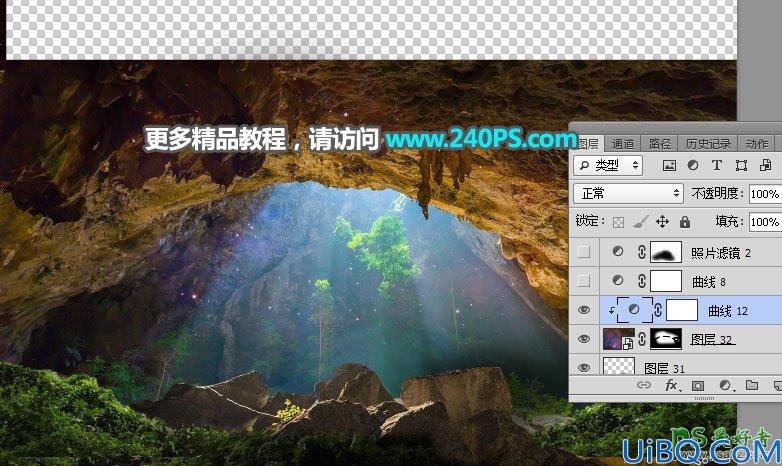Hide the 曲线 12 layer

click(584, 310)
